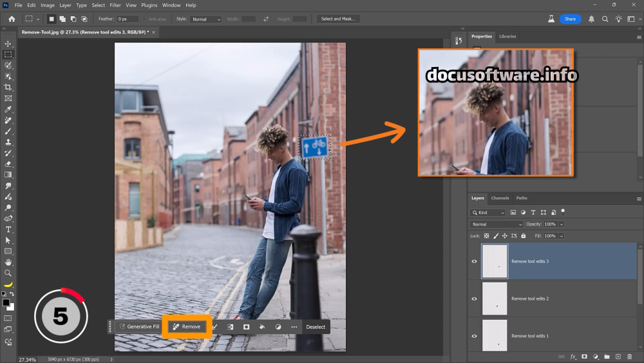Hide the Remove tool edits 3 layer

pyautogui.click(x=475, y=261)
